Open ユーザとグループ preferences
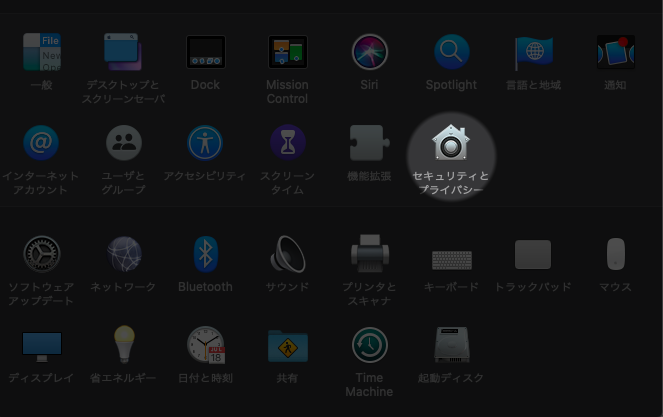 click(x=123, y=143)
